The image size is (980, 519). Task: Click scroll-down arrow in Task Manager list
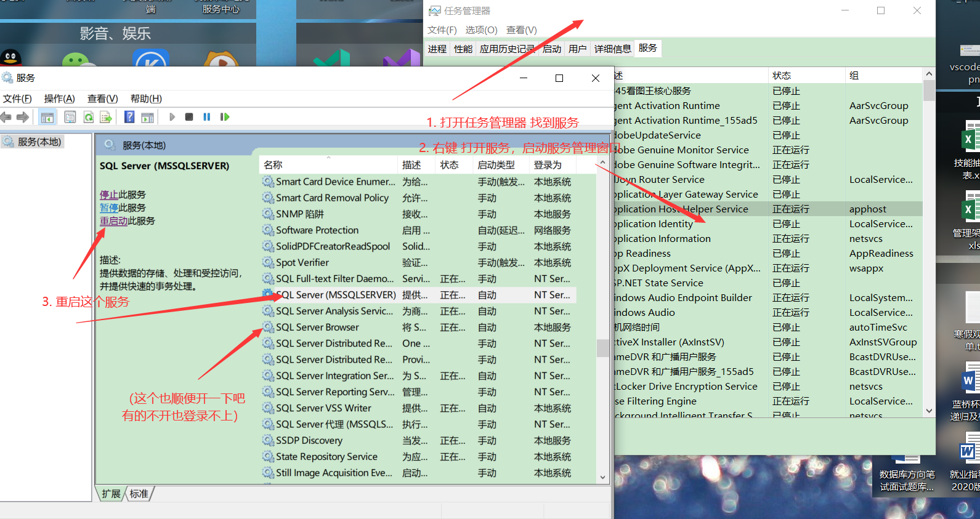pyautogui.click(x=929, y=411)
